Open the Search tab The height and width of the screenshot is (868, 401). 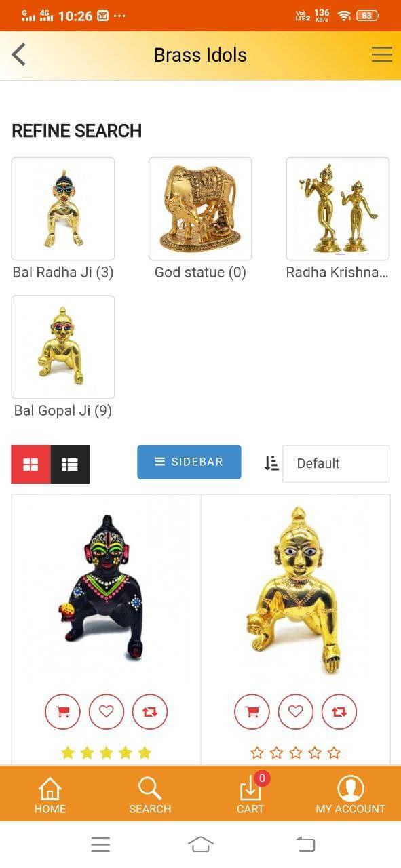point(150,795)
